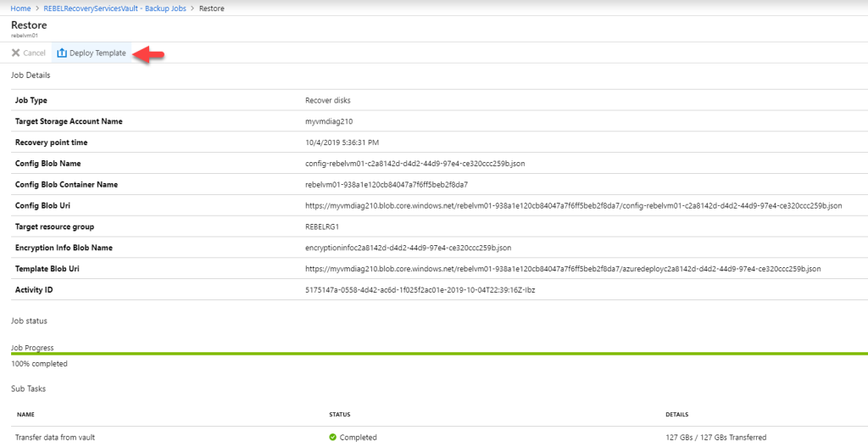Select the Encryption Info Blob Name value
Image resolution: width=868 pixels, height=447 pixels.
(408, 248)
